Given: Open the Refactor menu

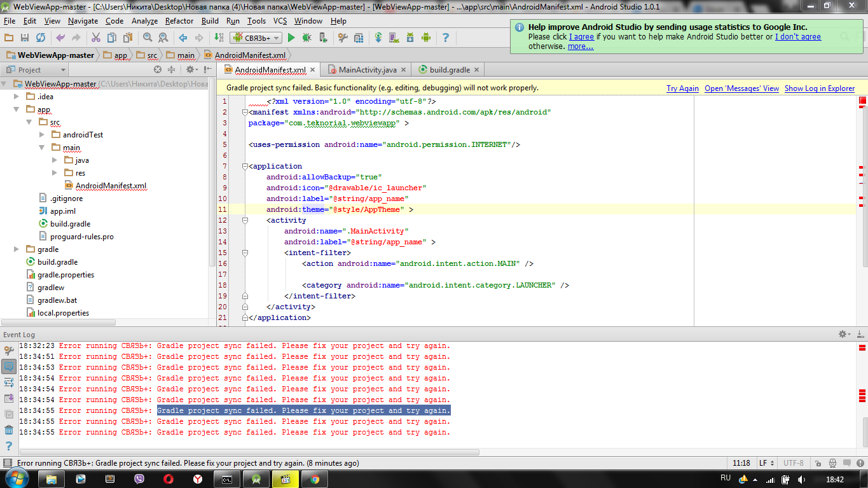Looking at the screenshot, I should point(179,21).
